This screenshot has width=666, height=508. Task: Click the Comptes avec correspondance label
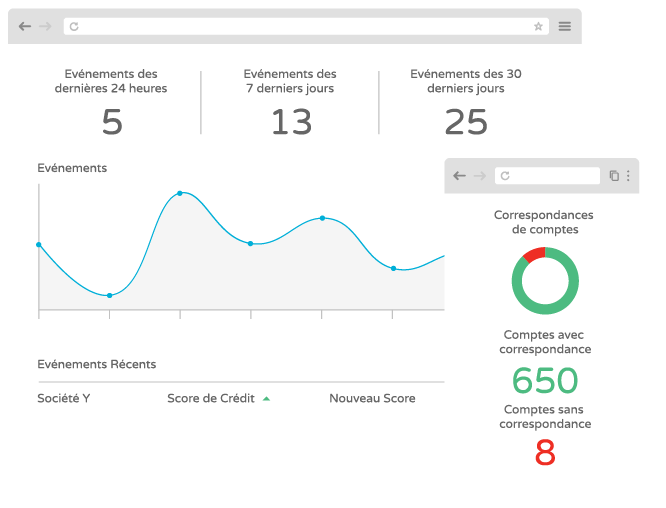pyautogui.click(x=545, y=342)
